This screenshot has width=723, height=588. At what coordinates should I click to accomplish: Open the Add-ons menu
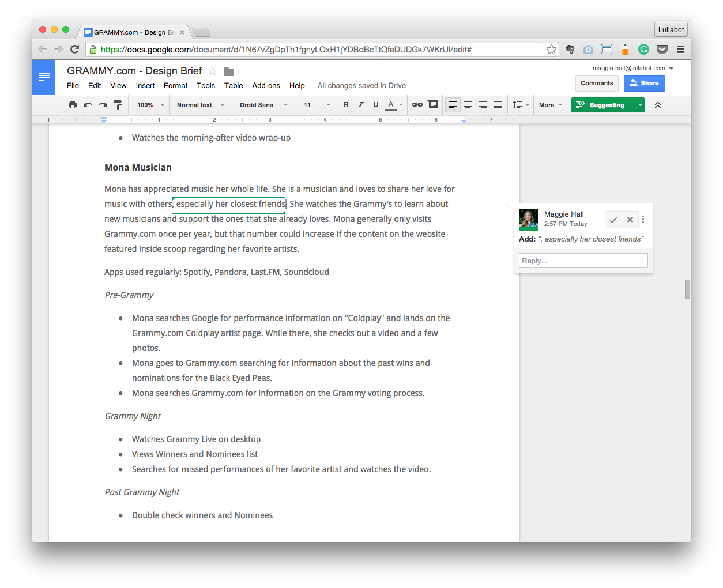pyautogui.click(x=266, y=85)
